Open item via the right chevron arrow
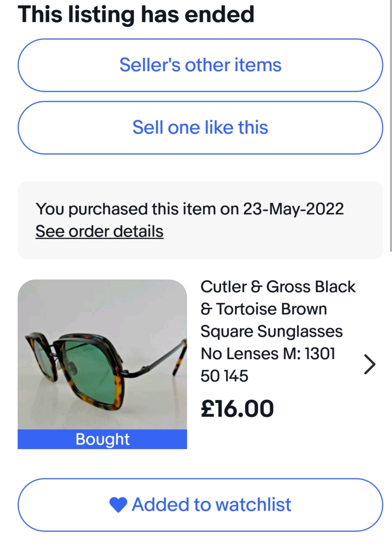Screen dimensions: 392x549 click(369, 364)
